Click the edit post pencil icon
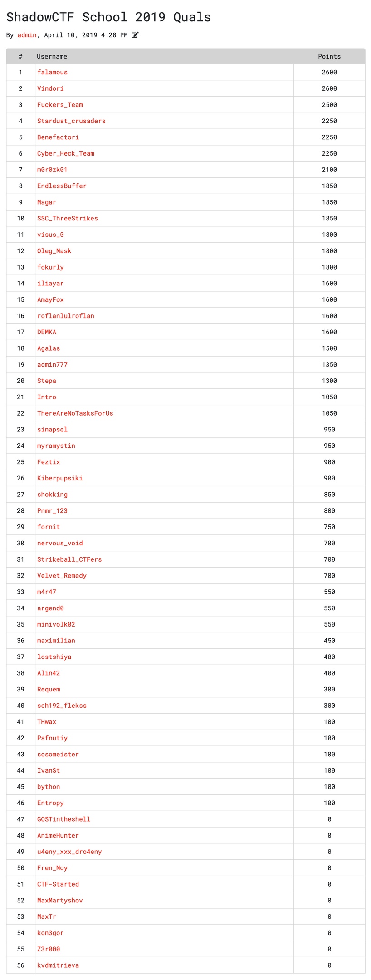This screenshot has width=371, height=980. point(135,35)
